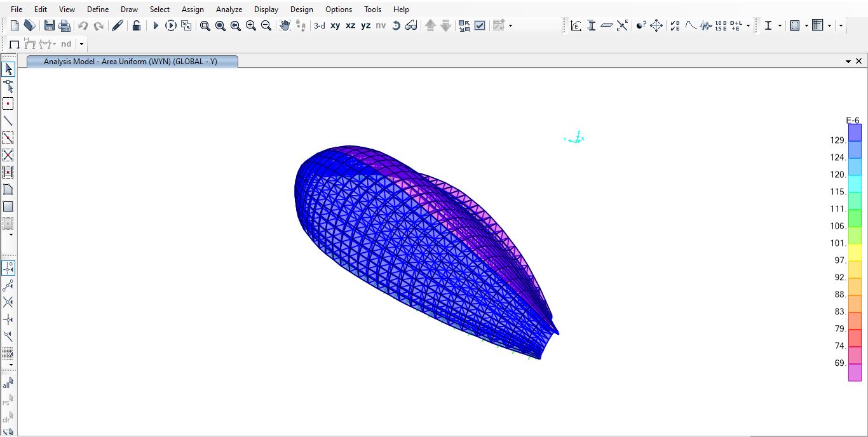Toggle the nd button on the second toolbar row
This screenshot has height=437, width=868.
66,44
